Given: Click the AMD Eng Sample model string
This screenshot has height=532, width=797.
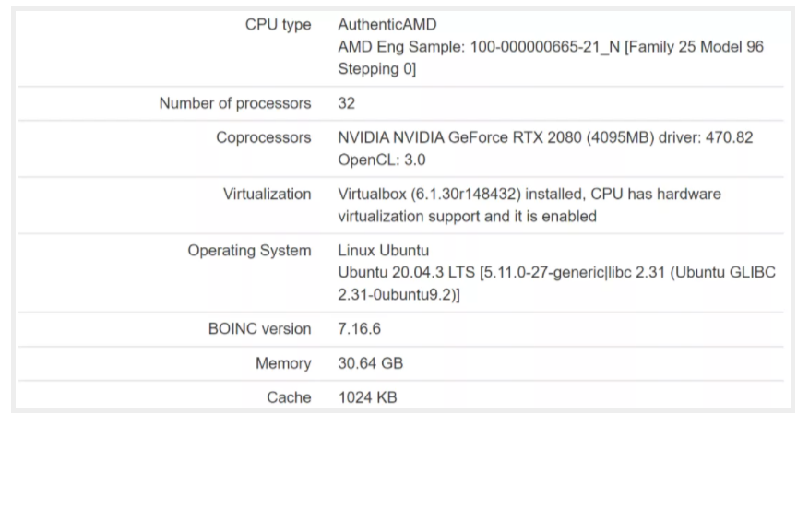Looking at the screenshot, I should [551, 57].
